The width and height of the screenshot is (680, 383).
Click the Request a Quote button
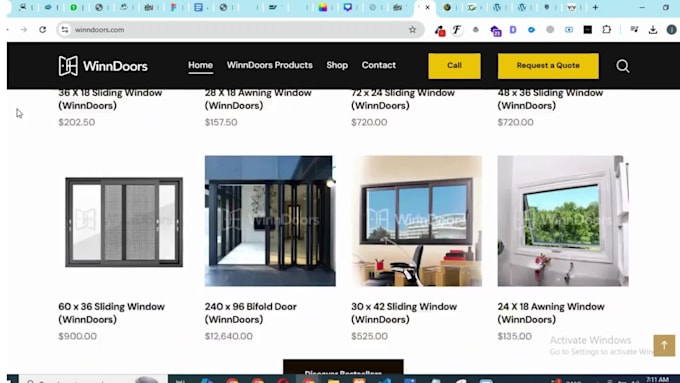[548, 66]
